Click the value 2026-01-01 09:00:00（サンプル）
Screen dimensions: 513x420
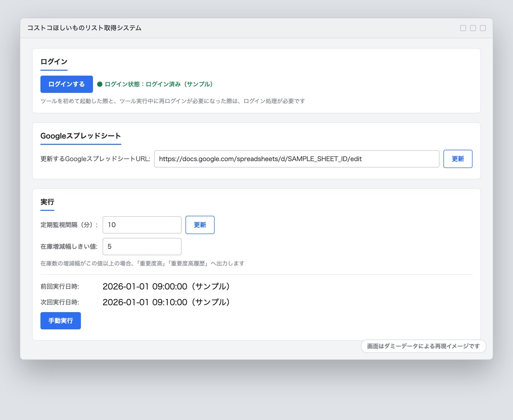tap(167, 286)
